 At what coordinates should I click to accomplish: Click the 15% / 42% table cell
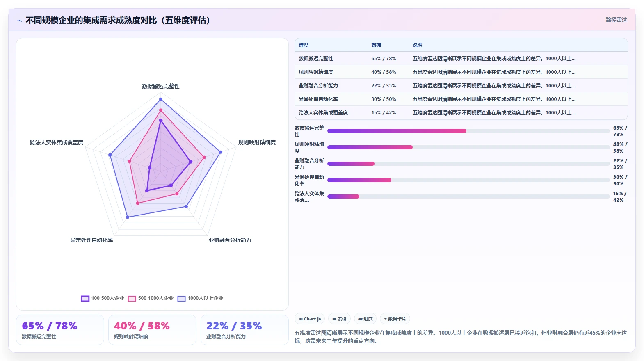384,113
